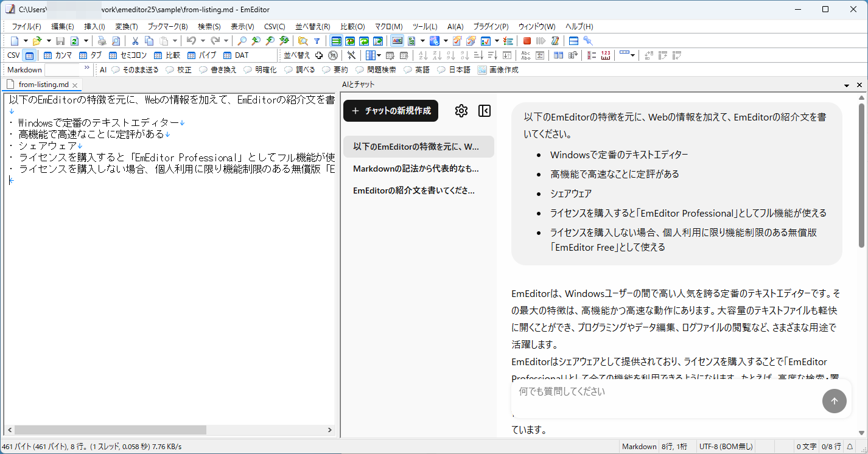Toggle セミコロン semicolon-separated mode
The image size is (868, 454).
click(128, 55)
